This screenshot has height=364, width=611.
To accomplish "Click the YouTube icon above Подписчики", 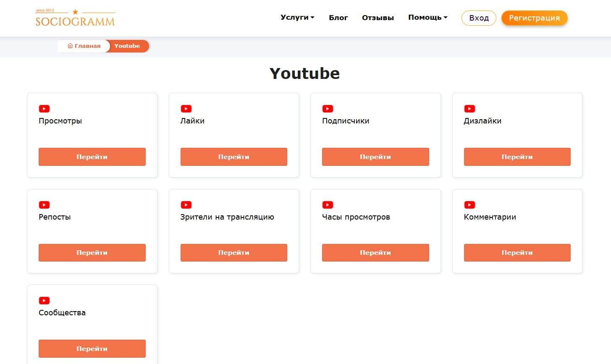I will click(x=328, y=109).
